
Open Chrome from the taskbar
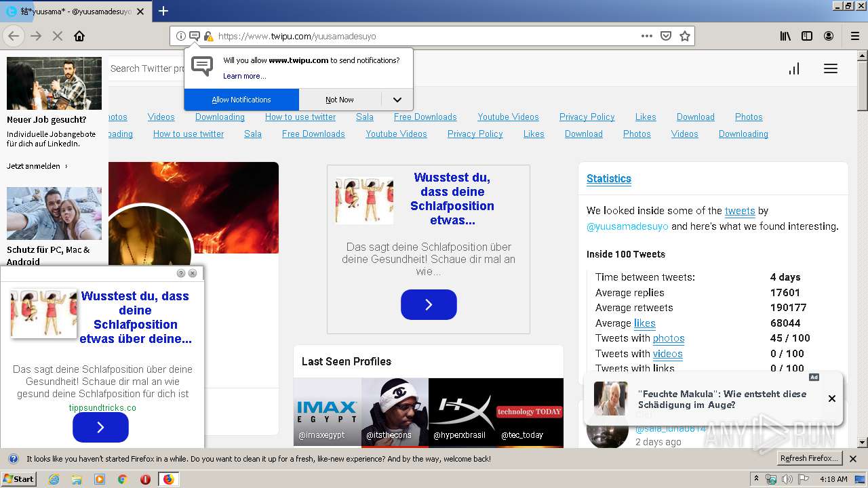(x=122, y=479)
